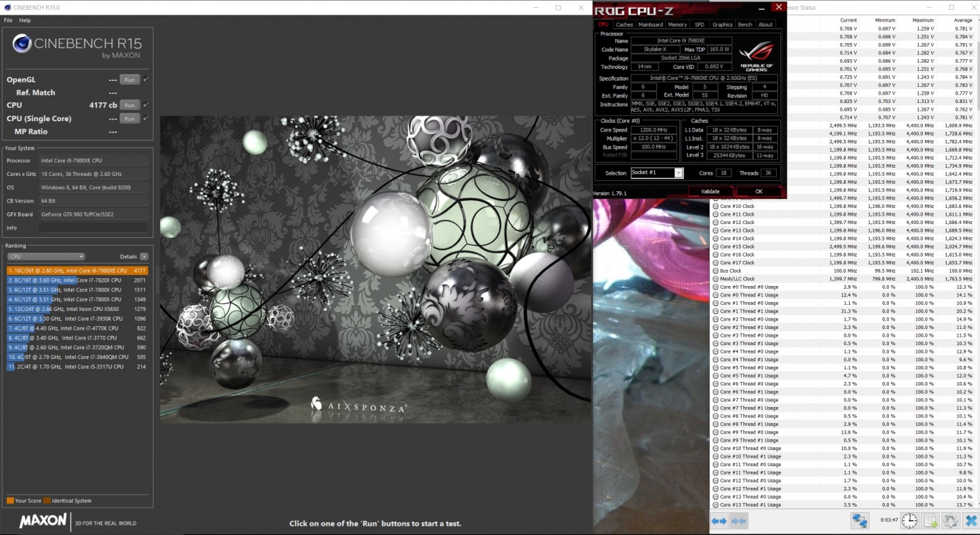Click the Current column header in HWiNFO
980x535 pixels.
[x=848, y=20]
